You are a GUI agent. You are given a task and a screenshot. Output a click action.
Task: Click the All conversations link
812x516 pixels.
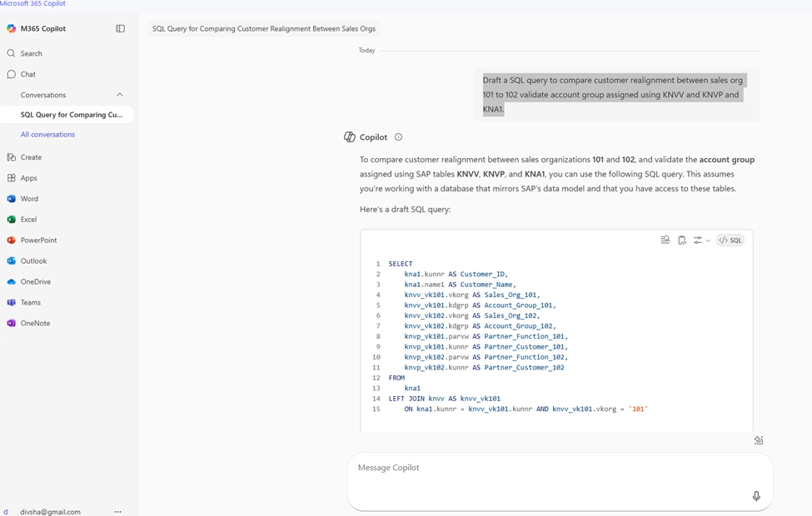[x=47, y=134]
